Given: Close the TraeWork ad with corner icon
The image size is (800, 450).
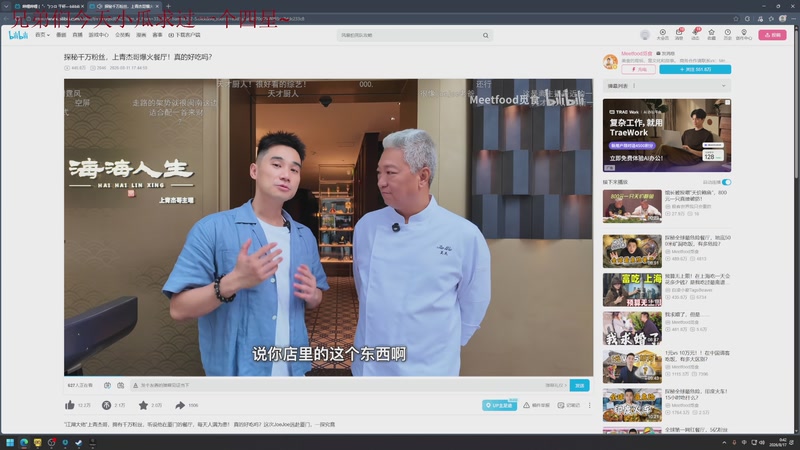Looking at the screenshot, I should pos(728,103).
